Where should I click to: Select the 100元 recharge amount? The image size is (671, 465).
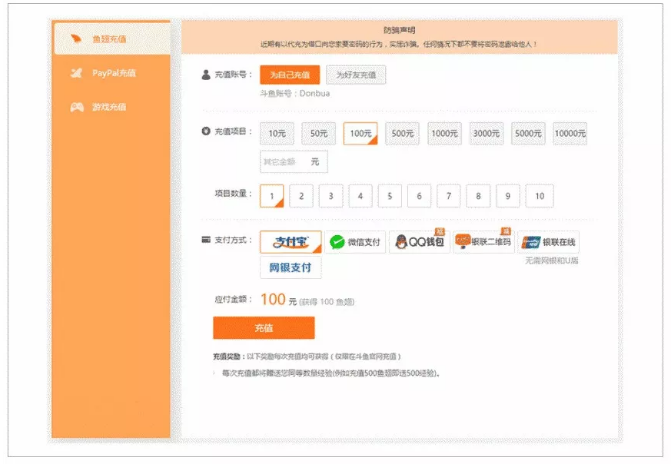(x=360, y=134)
